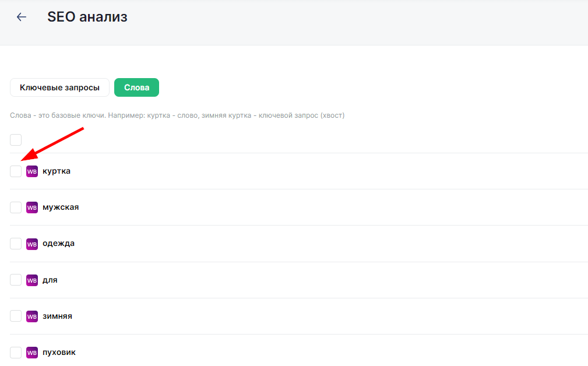The height and width of the screenshot is (366, 588).
Task: Switch to the Ключевые запросы tab
Action: pos(59,87)
